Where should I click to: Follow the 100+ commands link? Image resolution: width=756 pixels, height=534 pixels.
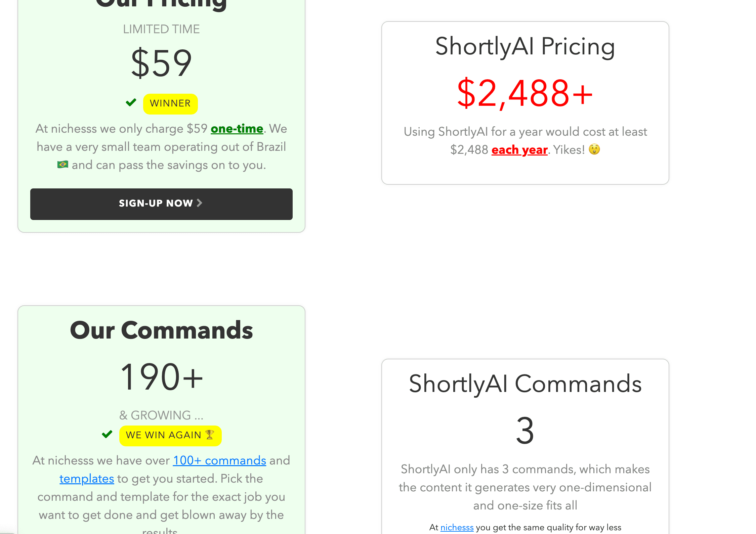tap(219, 460)
